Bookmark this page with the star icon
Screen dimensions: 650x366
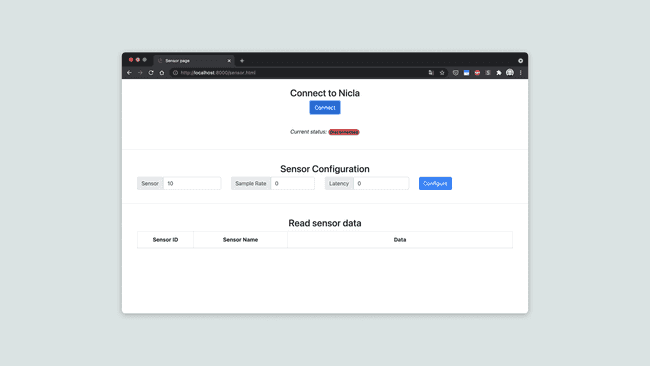tap(442, 73)
